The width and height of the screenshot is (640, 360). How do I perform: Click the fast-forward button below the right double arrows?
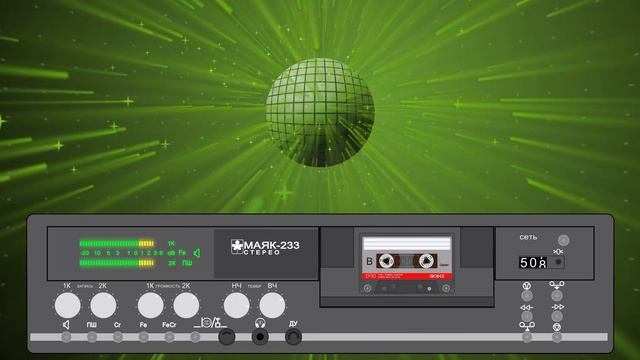tap(557, 316)
